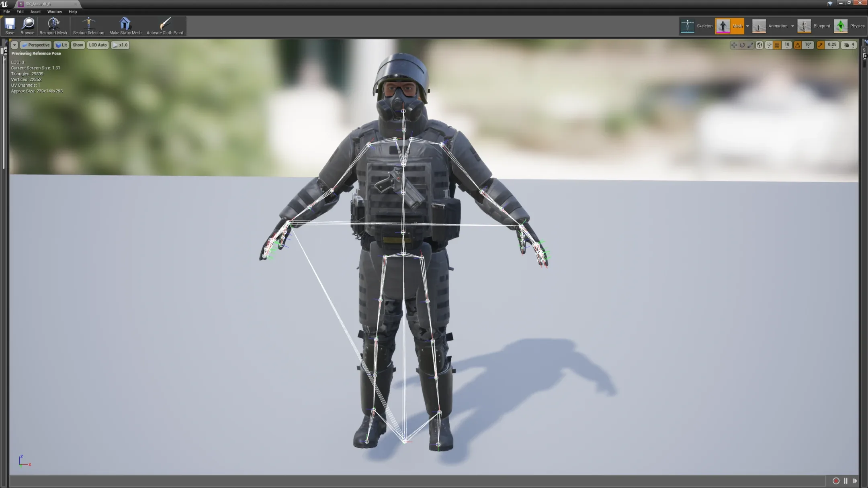This screenshot has height=488, width=868.
Task: Toggle scale snapping button
Action: (x=821, y=45)
